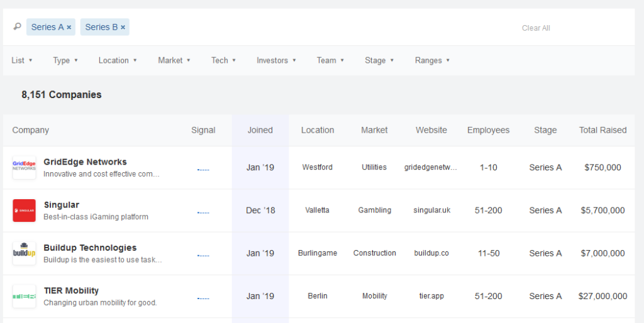The height and width of the screenshot is (323, 644).
Task: Click the Mobility market cell
Action: pyautogui.click(x=375, y=296)
